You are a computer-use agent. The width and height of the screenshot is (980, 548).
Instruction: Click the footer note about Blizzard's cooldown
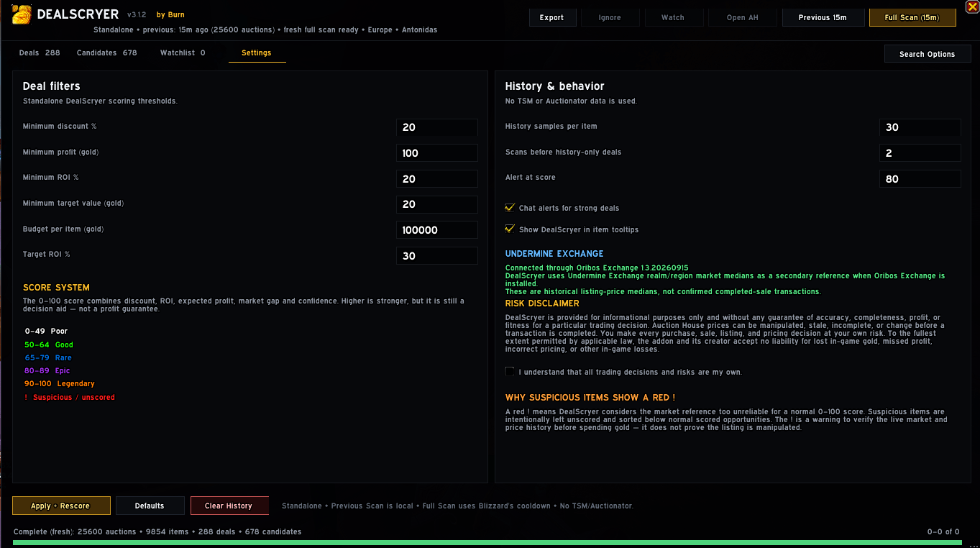pos(457,506)
